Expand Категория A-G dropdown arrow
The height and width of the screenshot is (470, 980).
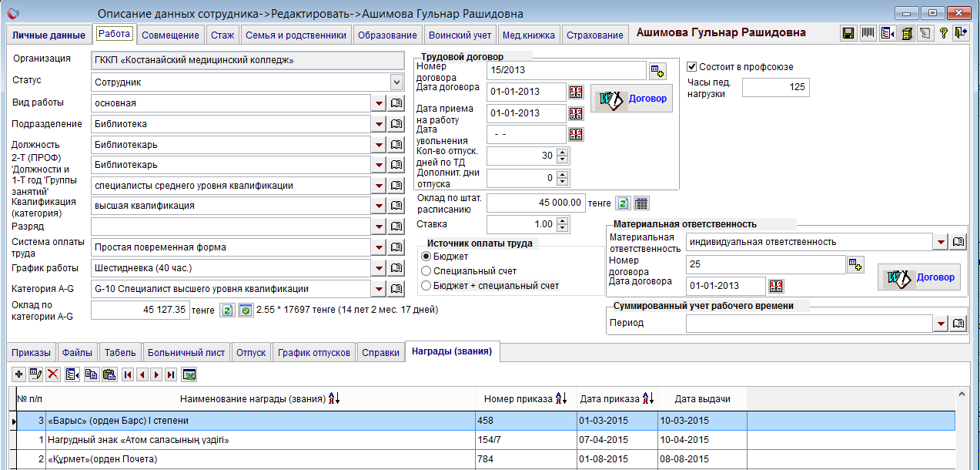(378, 289)
